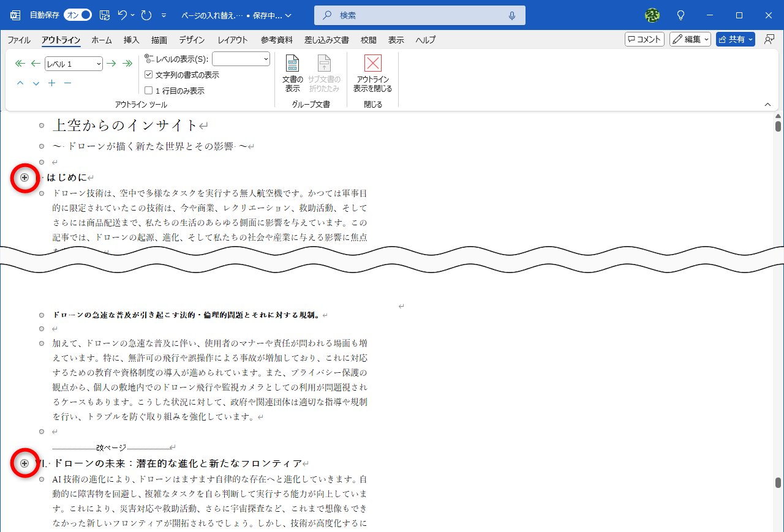
Task: Switch to the 校閲 ribbon tab
Action: click(368, 39)
